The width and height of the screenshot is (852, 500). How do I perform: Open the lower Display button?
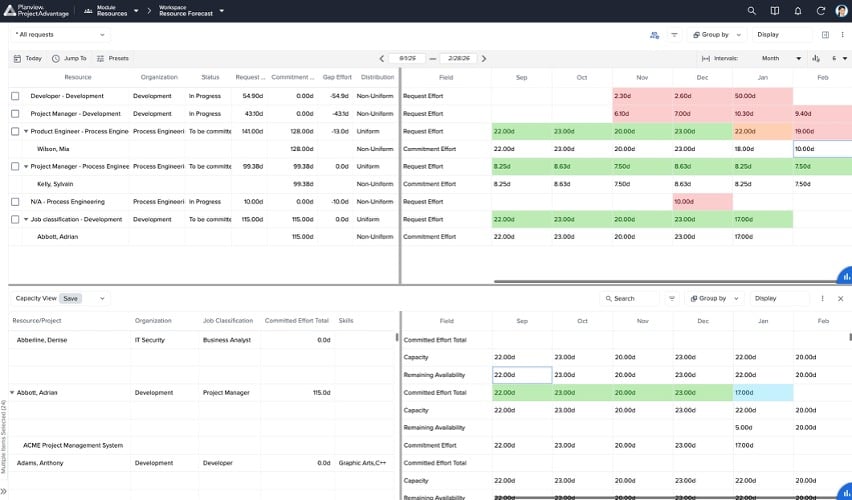coord(779,298)
